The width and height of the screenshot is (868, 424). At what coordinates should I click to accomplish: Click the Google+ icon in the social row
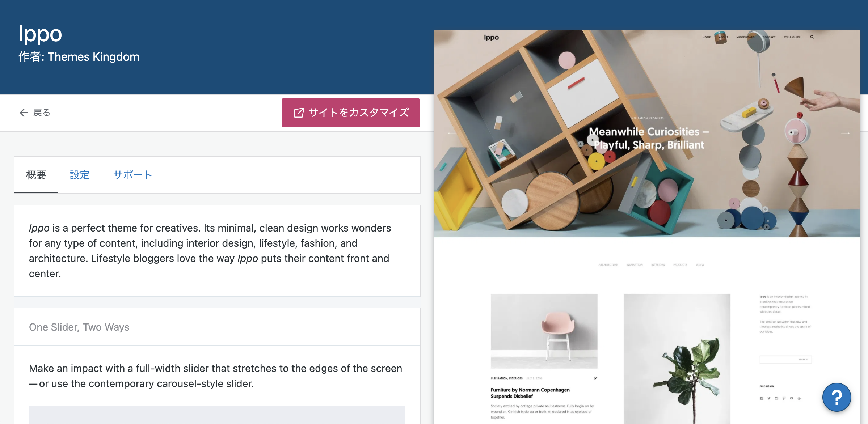pos(799,398)
